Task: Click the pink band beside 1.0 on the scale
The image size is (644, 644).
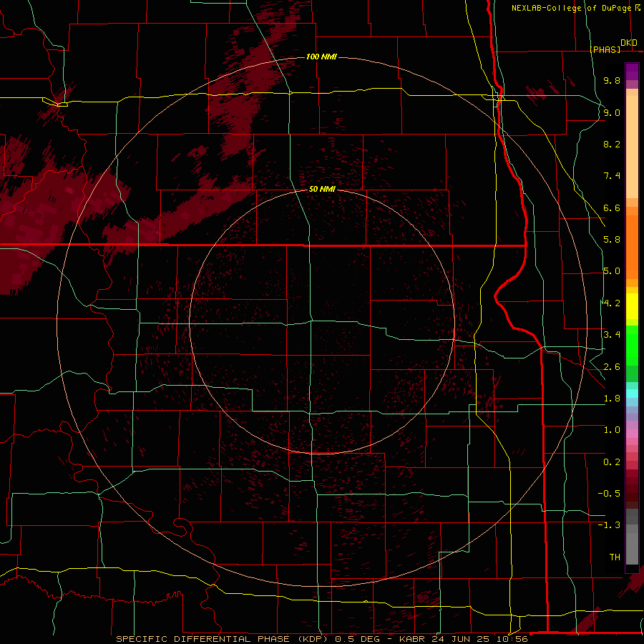Action: coord(632,434)
